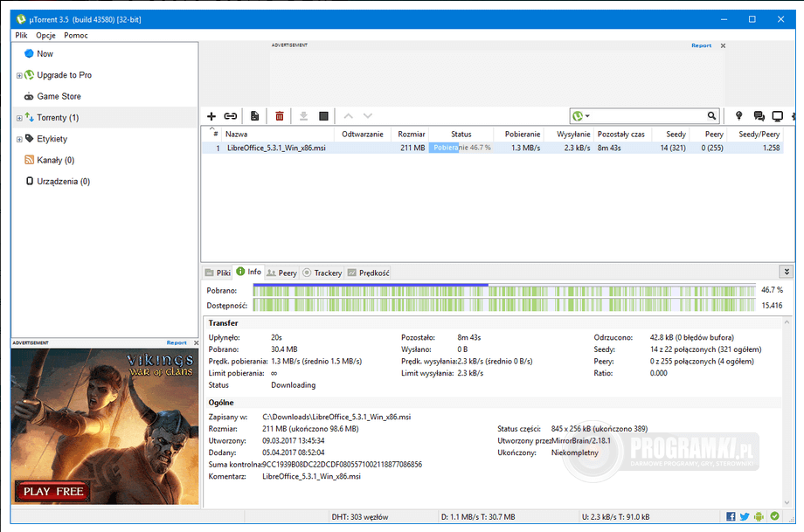Move torrent down the queue arrow
The width and height of the screenshot is (804, 532).
point(368,116)
